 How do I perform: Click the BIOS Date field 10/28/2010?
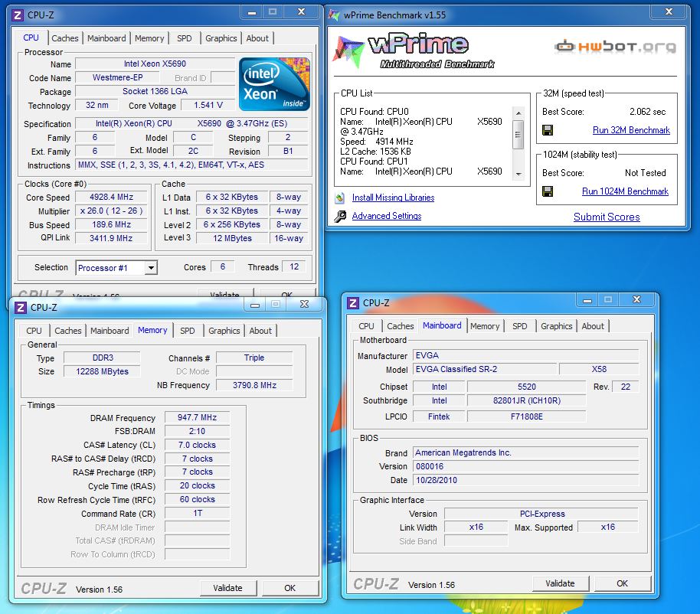coord(525,480)
